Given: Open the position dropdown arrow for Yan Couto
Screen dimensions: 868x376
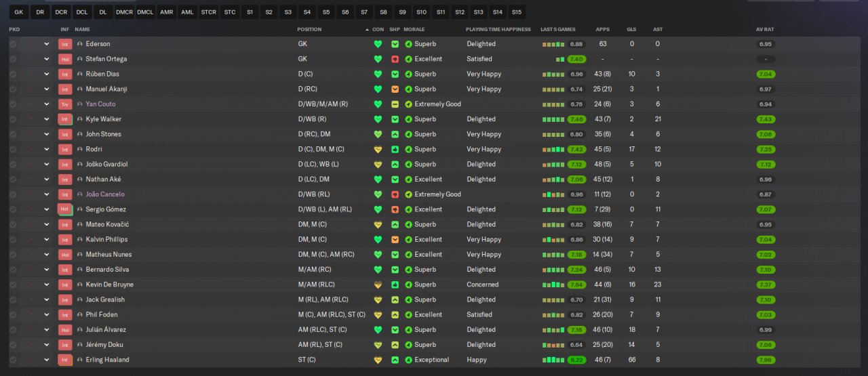Looking at the screenshot, I should point(47,104).
